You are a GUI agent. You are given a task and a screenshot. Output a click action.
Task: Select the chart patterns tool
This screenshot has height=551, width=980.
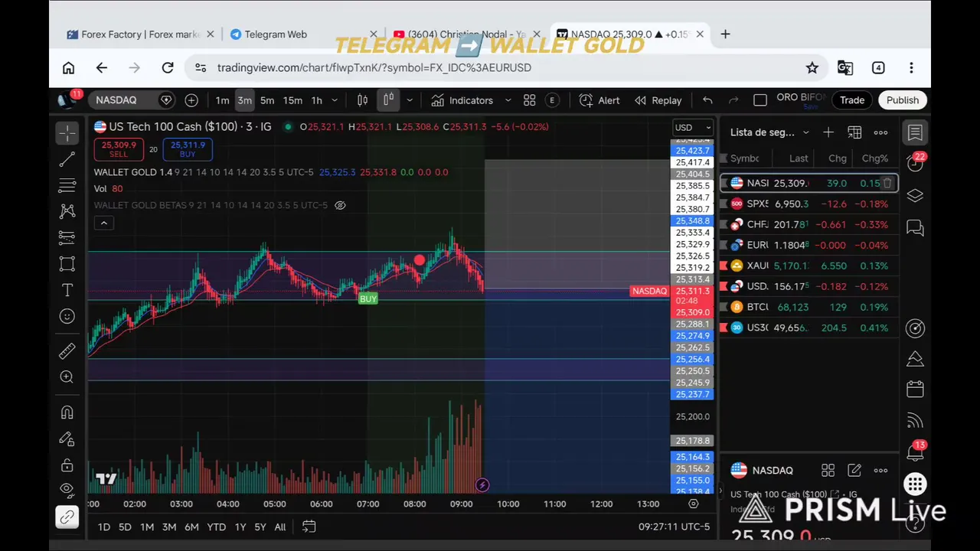click(x=67, y=211)
